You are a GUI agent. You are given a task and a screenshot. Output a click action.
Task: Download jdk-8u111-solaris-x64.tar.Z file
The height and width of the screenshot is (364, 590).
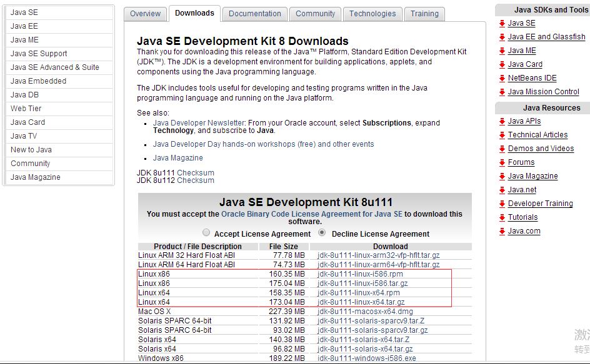[363, 340]
